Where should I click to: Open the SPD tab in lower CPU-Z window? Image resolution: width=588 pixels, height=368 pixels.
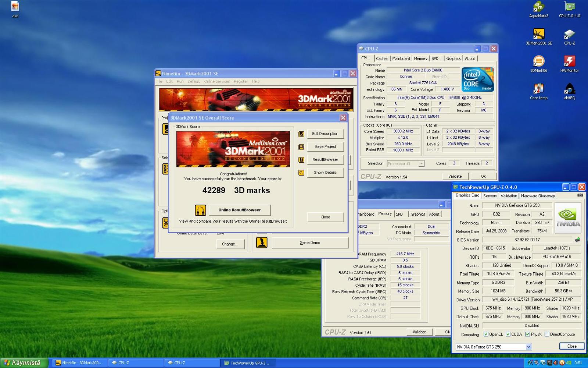click(x=399, y=214)
